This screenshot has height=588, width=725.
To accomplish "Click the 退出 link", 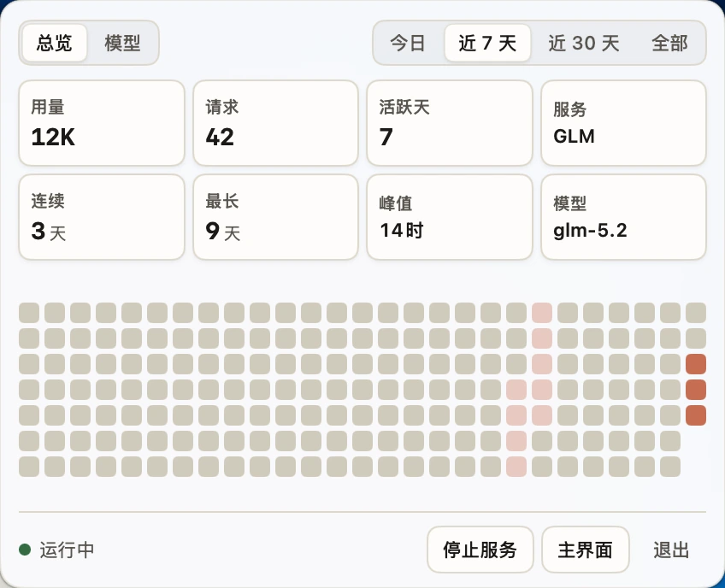I will point(671,550).
